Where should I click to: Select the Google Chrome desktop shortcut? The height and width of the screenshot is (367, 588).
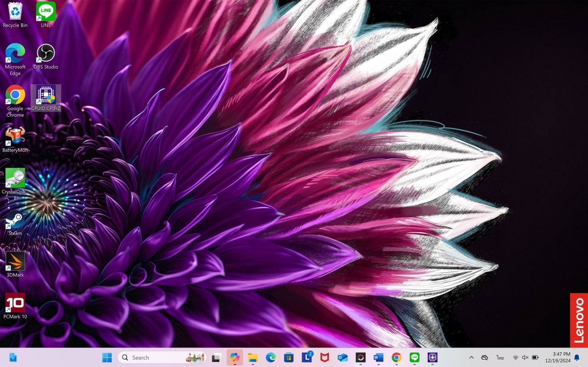point(15,102)
